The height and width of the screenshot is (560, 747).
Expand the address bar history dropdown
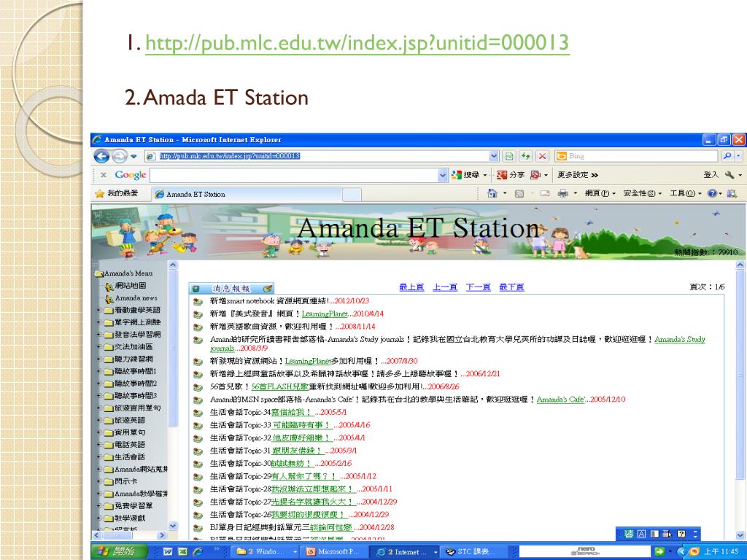(494, 156)
